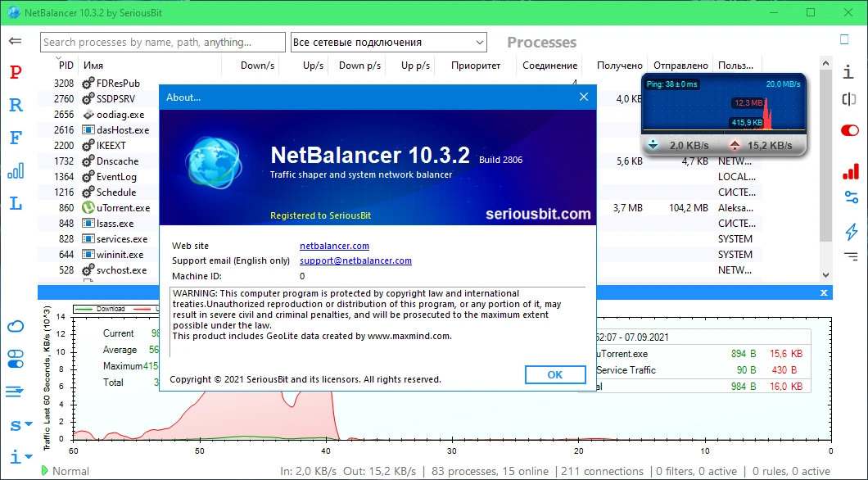
Task: Open the R sidebar icon
Action: click(16, 105)
